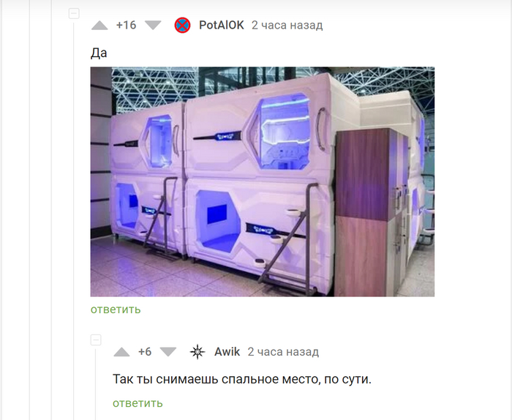Open Awik comment timestamp 2 часа назад
The width and height of the screenshot is (512, 420).
[x=283, y=352]
